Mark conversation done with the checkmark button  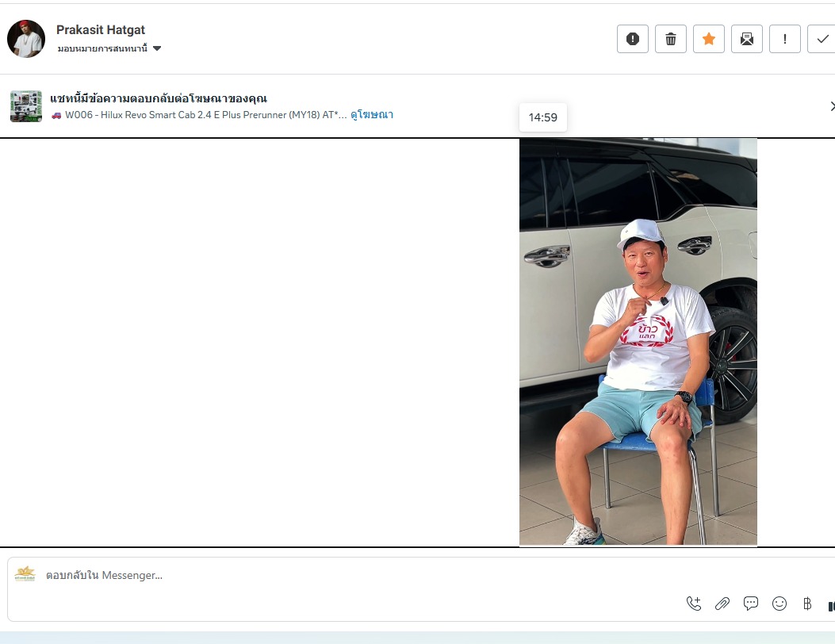[x=822, y=39]
